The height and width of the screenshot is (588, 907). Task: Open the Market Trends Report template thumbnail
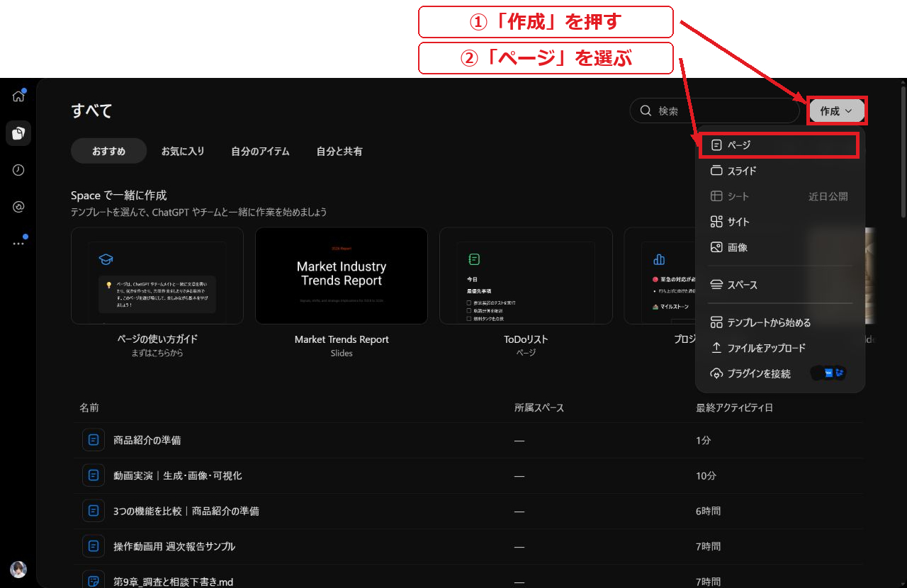click(342, 276)
